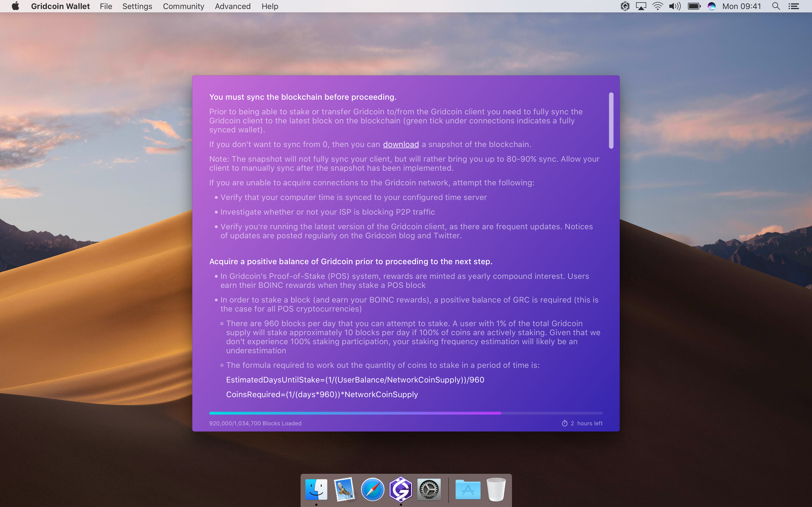Open the Gridcoin Wallet dock icon
The width and height of the screenshot is (812, 507).
(x=401, y=490)
